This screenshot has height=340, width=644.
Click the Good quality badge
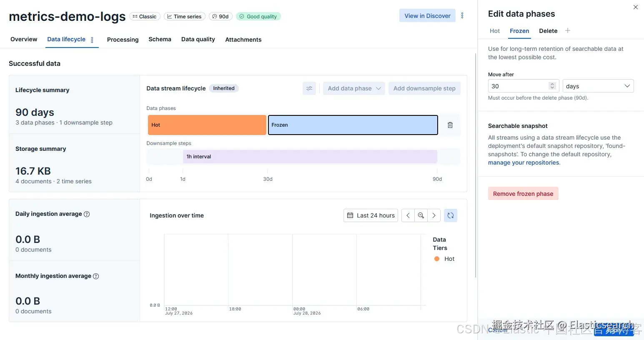258,16
